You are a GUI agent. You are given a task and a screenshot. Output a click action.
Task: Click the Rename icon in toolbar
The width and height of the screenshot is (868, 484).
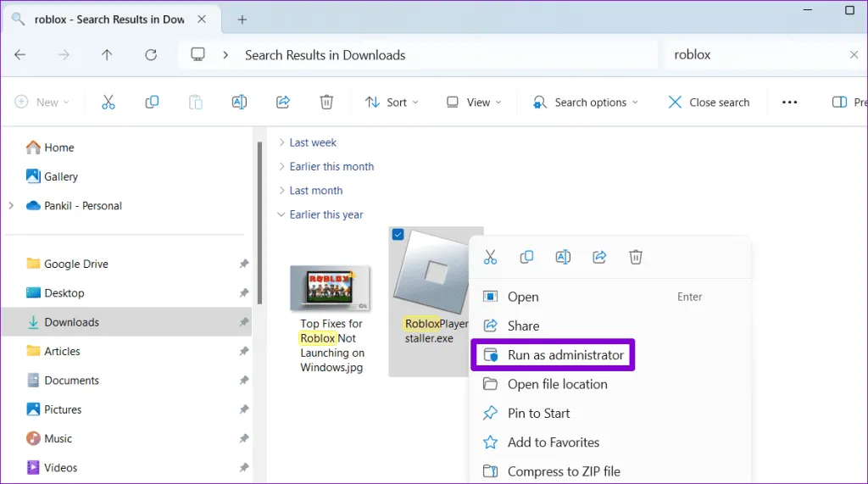(239, 102)
